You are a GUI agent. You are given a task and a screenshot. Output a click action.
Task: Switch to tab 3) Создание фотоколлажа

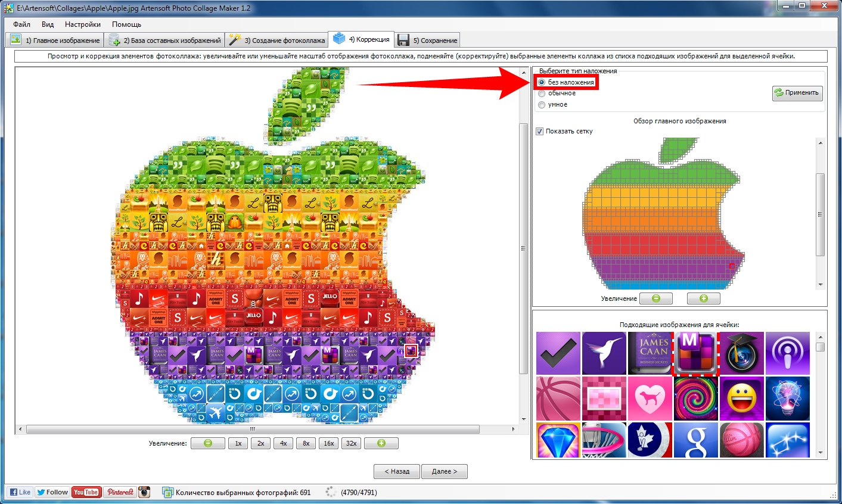pyautogui.click(x=277, y=40)
